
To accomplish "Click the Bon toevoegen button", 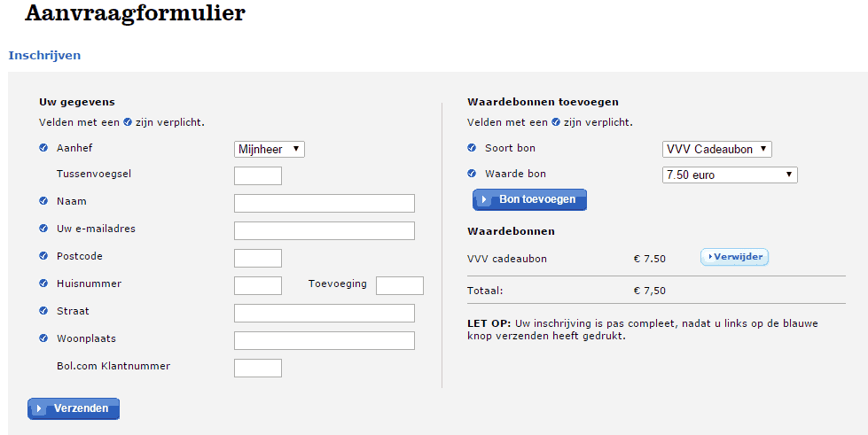I will 530,200.
